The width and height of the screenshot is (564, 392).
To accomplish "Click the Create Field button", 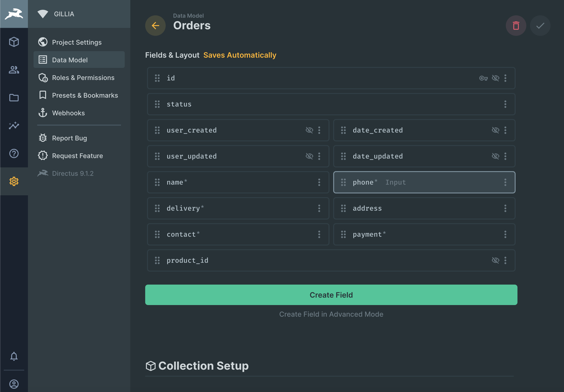I will (331, 295).
